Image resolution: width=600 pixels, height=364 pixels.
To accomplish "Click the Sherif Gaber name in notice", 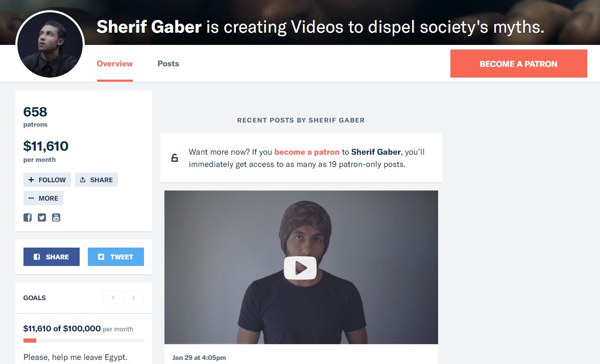I will 376,152.
